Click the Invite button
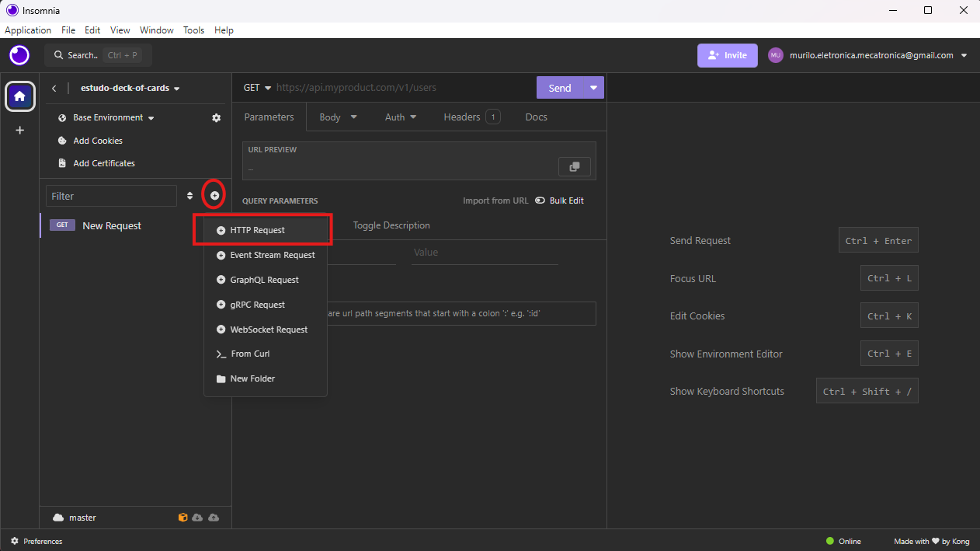This screenshot has width=980, height=551. click(728, 56)
